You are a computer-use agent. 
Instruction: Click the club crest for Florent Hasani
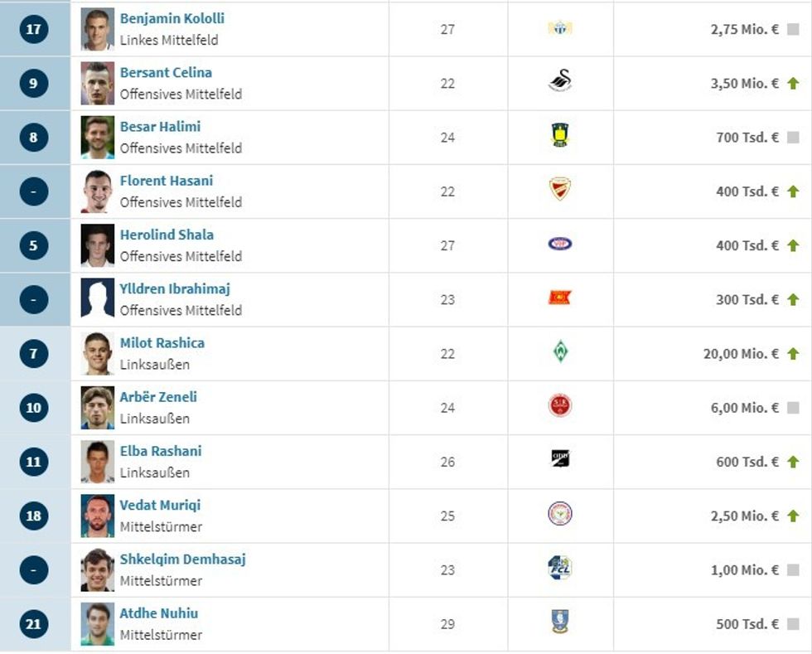(x=560, y=190)
